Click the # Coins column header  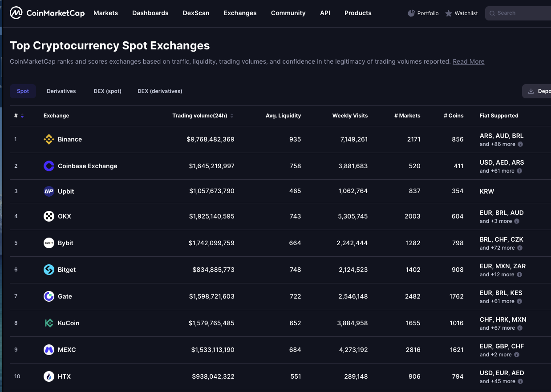[454, 116]
